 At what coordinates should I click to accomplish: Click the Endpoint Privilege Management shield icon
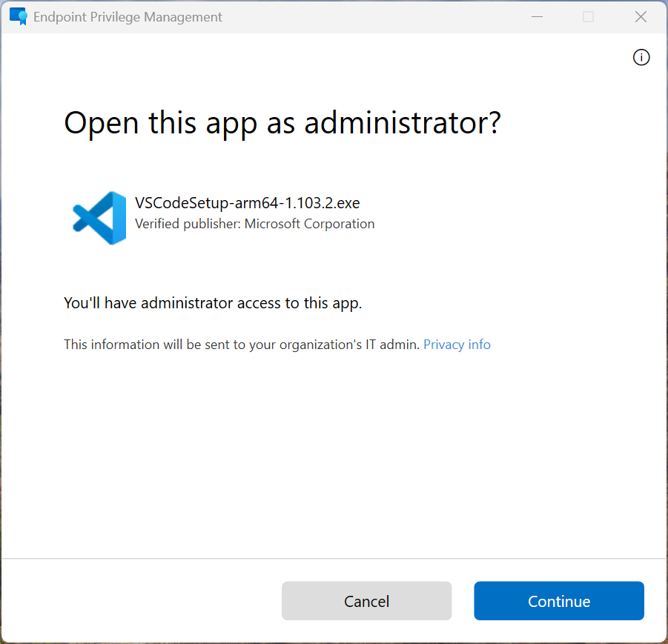coord(18,16)
